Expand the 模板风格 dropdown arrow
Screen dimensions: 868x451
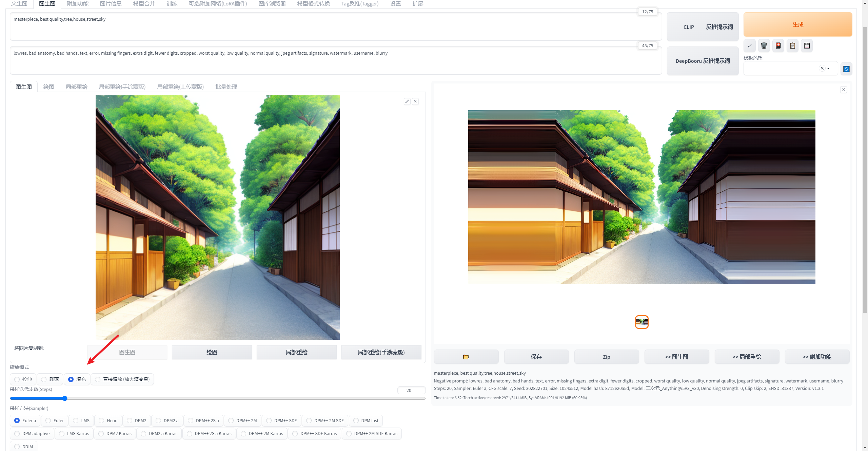[828, 69]
